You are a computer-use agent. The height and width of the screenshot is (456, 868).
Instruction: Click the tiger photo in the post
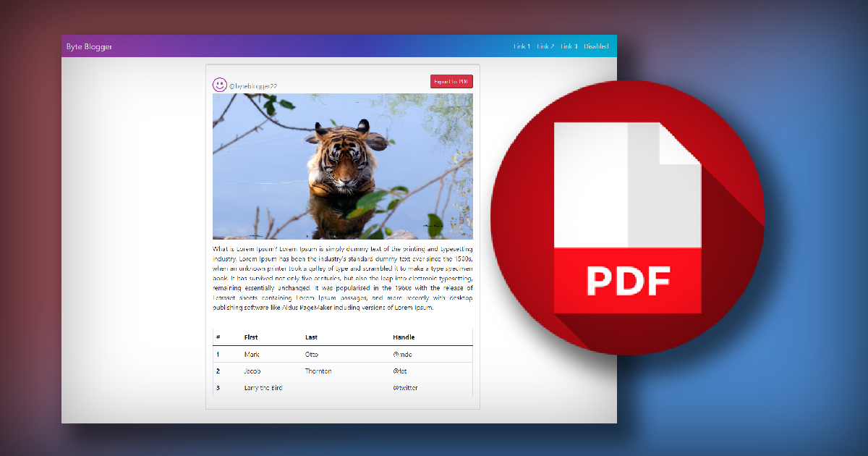tap(342, 166)
